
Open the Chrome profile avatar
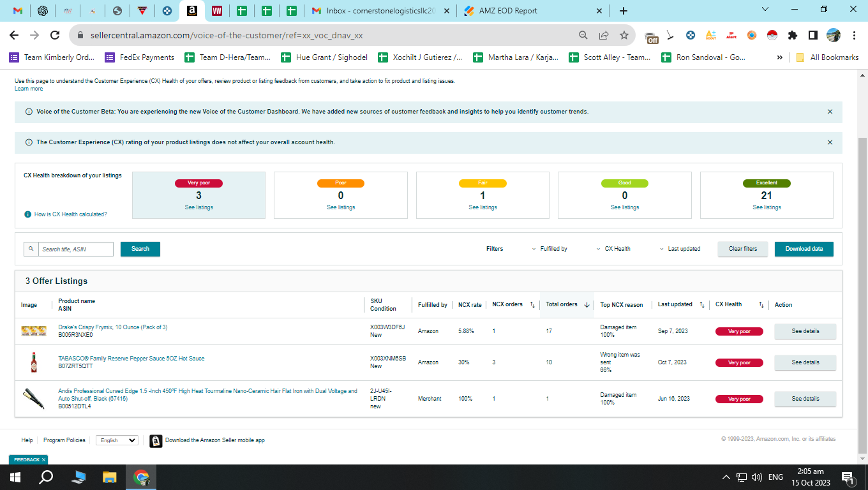point(833,36)
